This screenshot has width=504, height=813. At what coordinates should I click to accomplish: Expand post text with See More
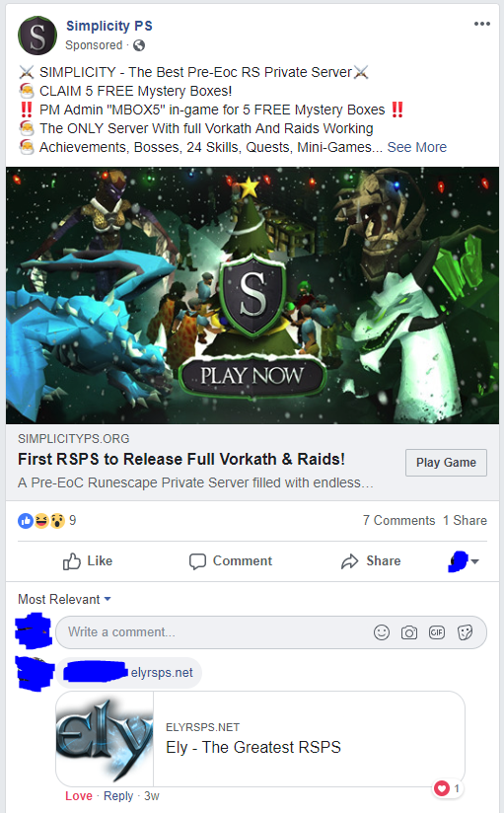[x=417, y=147]
